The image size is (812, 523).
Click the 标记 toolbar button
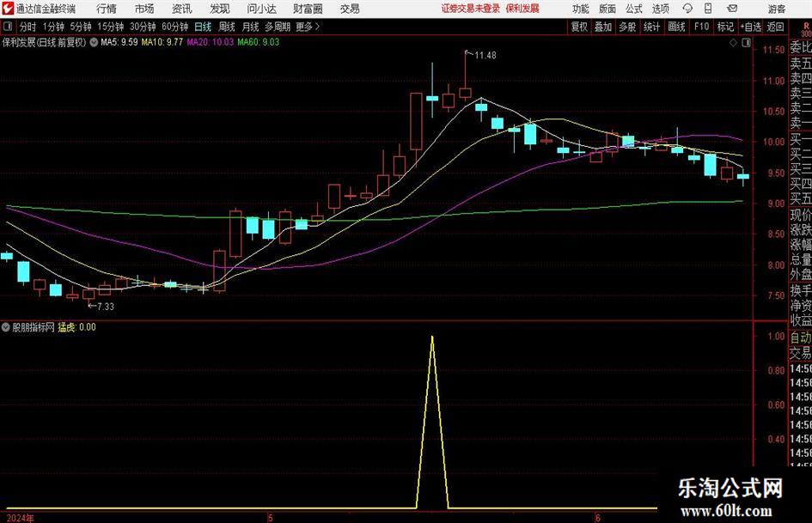click(725, 27)
